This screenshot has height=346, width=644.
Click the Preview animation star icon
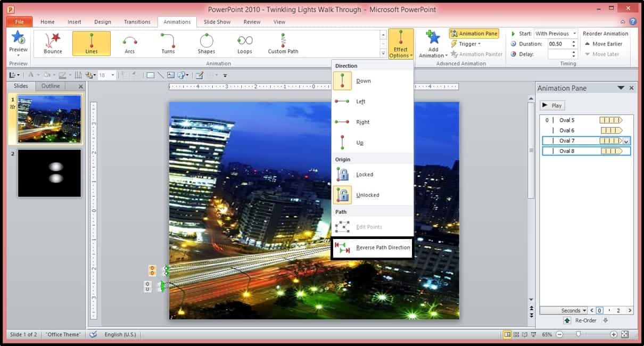[18, 37]
